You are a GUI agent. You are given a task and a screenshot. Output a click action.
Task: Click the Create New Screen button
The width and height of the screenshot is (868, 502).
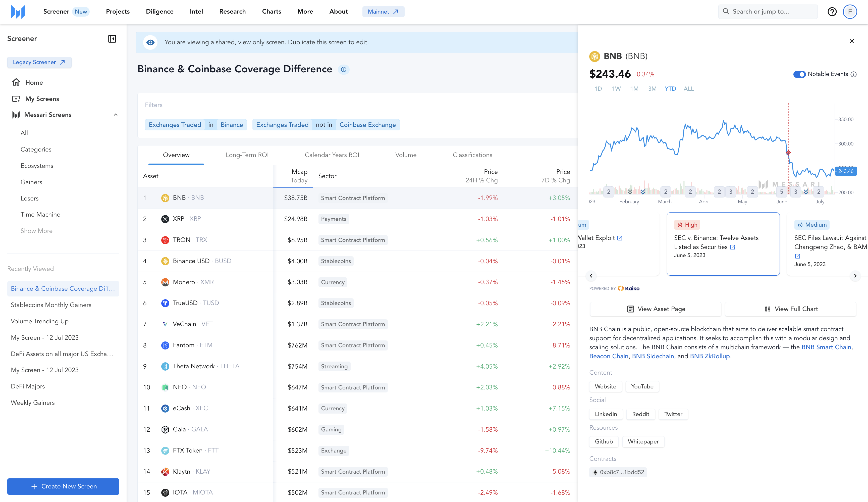pyautogui.click(x=63, y=486)
